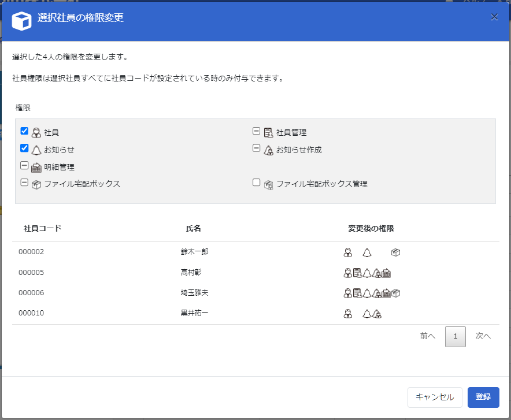Click the box icon in the dialog header

tap(21, 21)
